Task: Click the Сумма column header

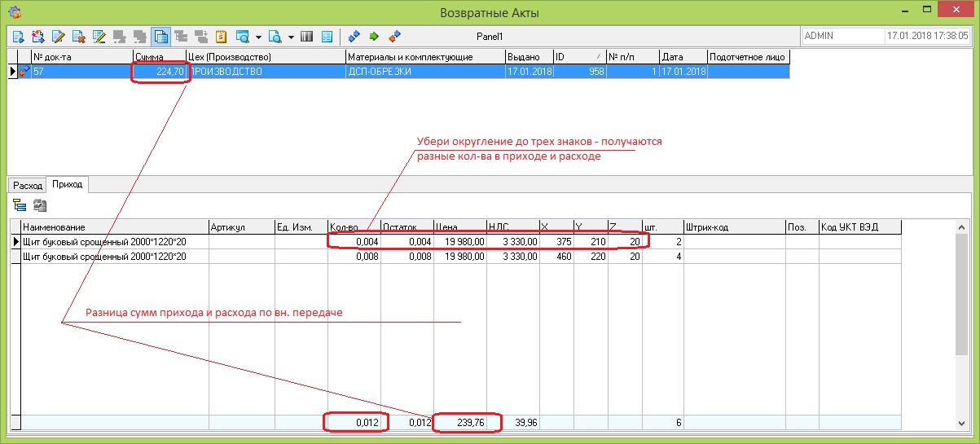Action: [x=161, y=57]
